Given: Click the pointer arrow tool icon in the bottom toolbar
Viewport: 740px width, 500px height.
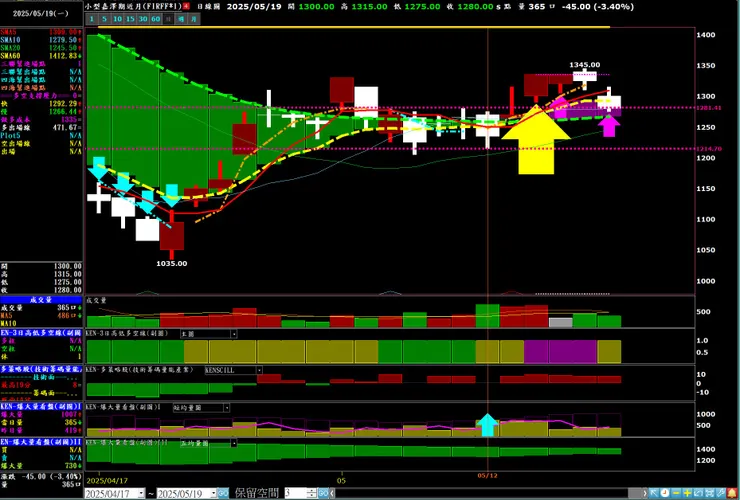Looking at the screenshot, I should 654,493.
